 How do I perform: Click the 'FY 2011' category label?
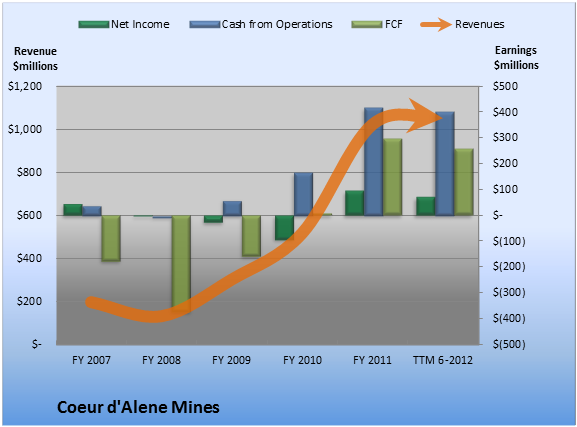pos(372,360)
